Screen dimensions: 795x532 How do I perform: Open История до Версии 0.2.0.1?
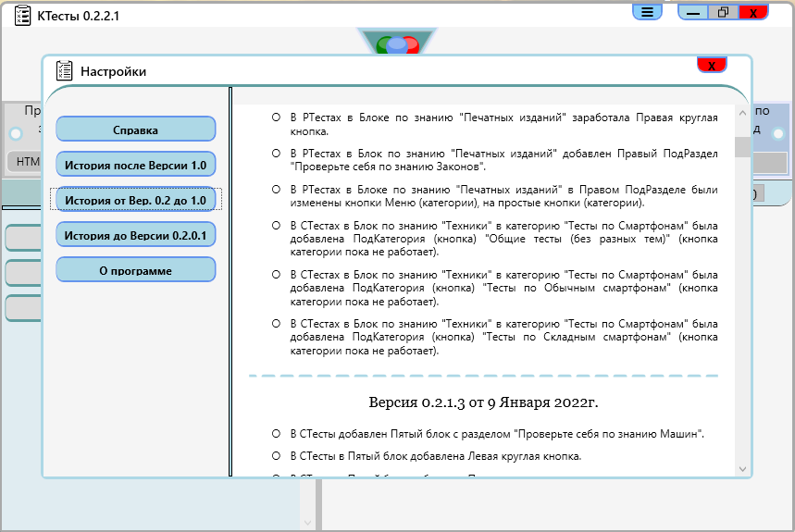tap(135, 235)
